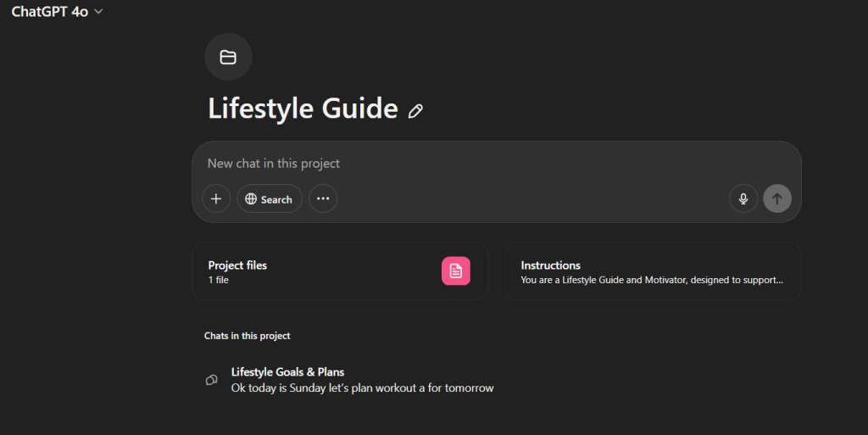Click chat bubble icon beside Lifestyle Goals
868x435 pixels.
tap(211, 380)
